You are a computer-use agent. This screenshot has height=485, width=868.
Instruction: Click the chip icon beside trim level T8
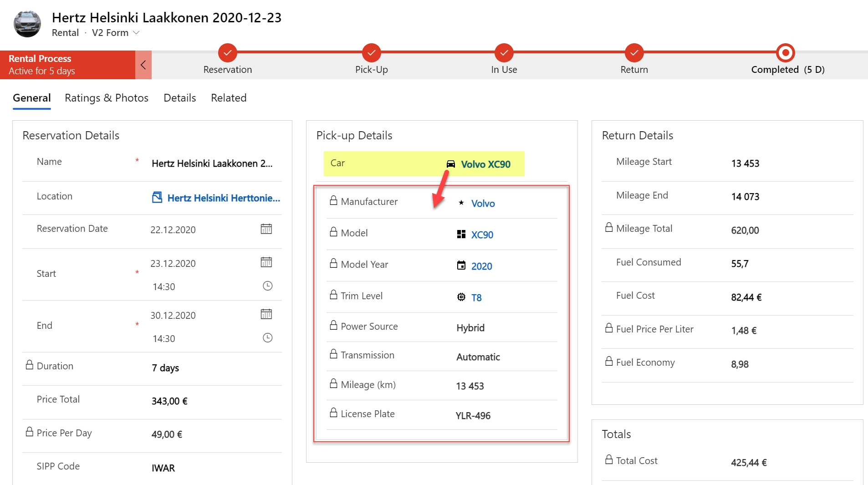461,297
